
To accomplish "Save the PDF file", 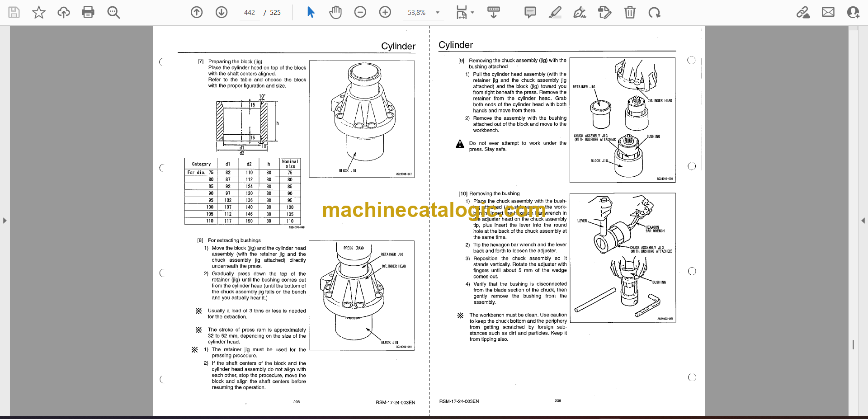I will tap(14, 12).
